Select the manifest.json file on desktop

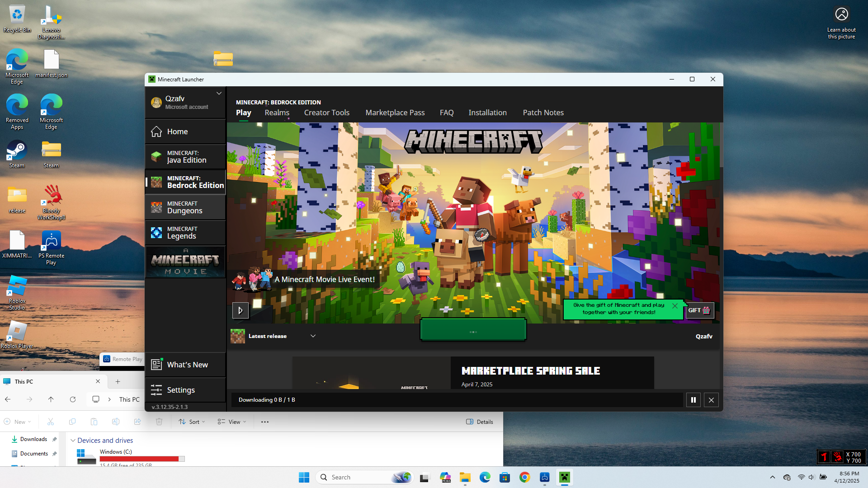pos(51,64)
